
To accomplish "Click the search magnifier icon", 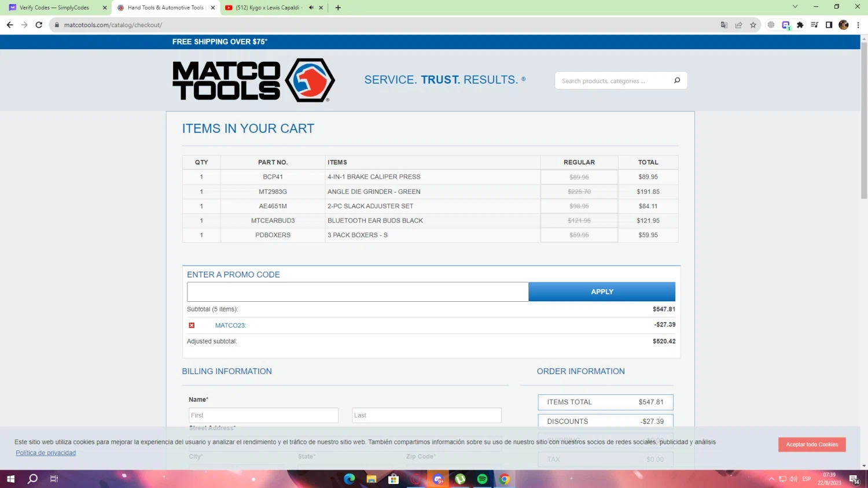I will 677,80.
